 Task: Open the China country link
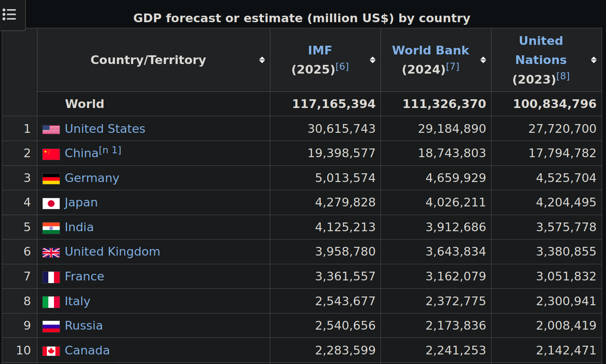pos(81,153)
